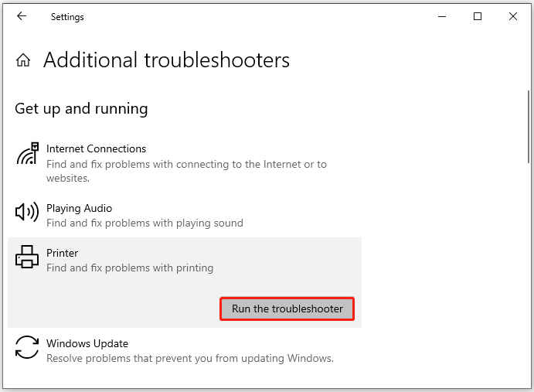534x392 pixels.
Task: Click the vertical scrollbar thumb
Action: point(529,128)
